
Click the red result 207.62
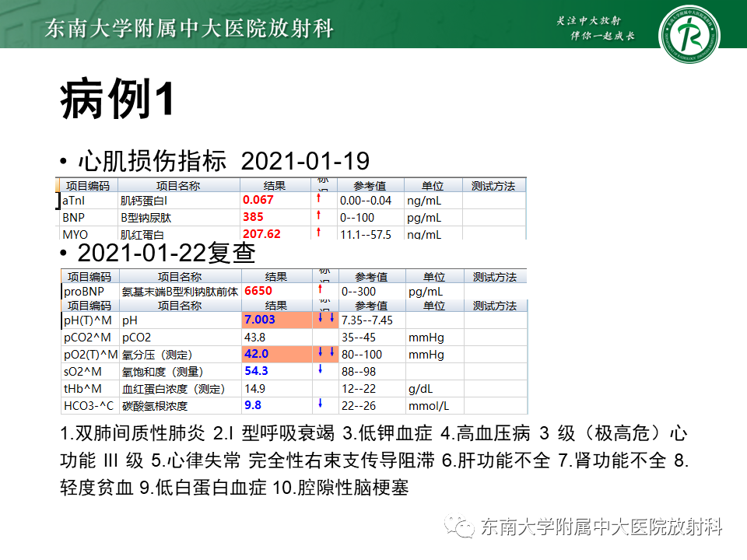point(261,234)
